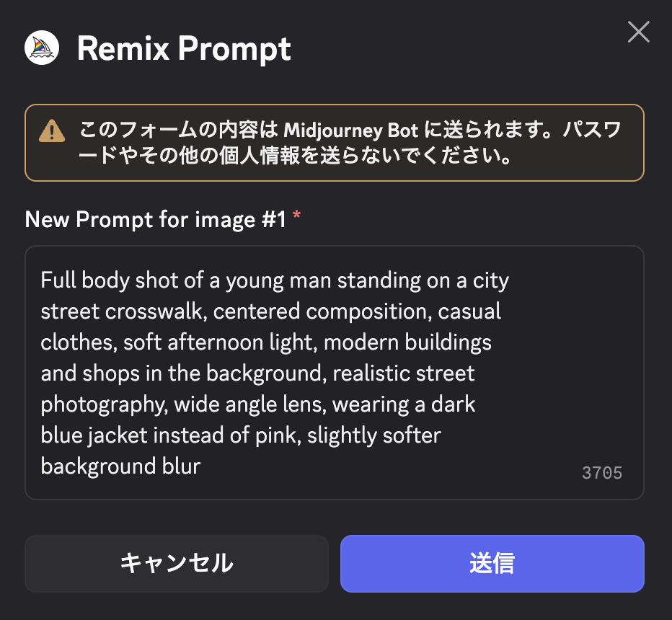The height and width of the screenshot is (620, 672).
Task: Submit the prompt with 送信 button
Action: [492, 564]
